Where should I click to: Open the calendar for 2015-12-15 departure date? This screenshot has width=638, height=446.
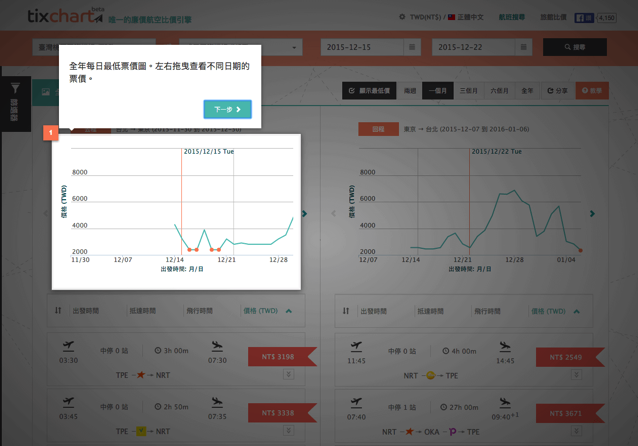point(412,47)
